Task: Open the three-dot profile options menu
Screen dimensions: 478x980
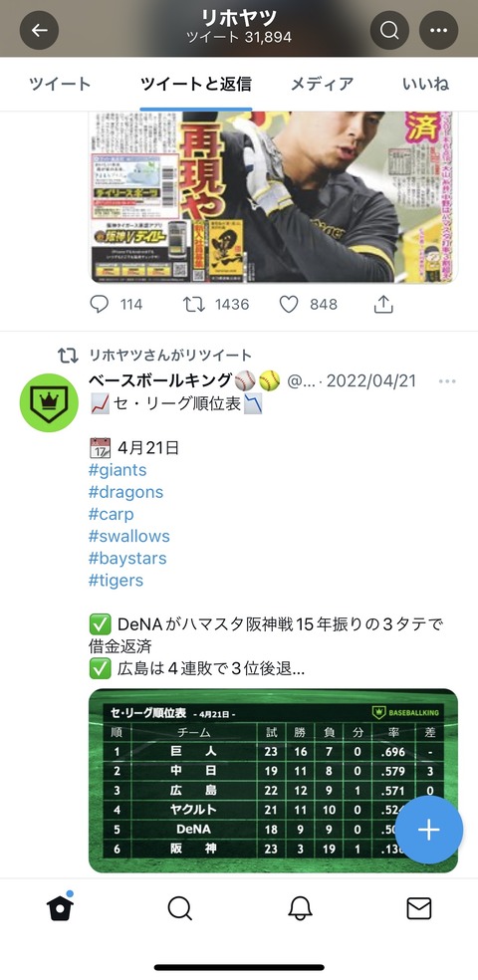Action: coord(438,30)
